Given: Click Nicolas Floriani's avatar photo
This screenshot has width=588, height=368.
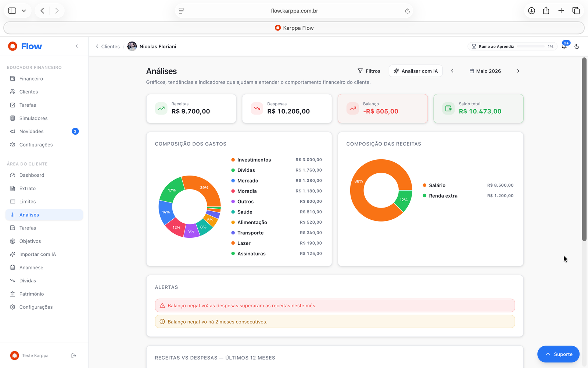Looking at the screenshot, I should (x=132, y=46).
